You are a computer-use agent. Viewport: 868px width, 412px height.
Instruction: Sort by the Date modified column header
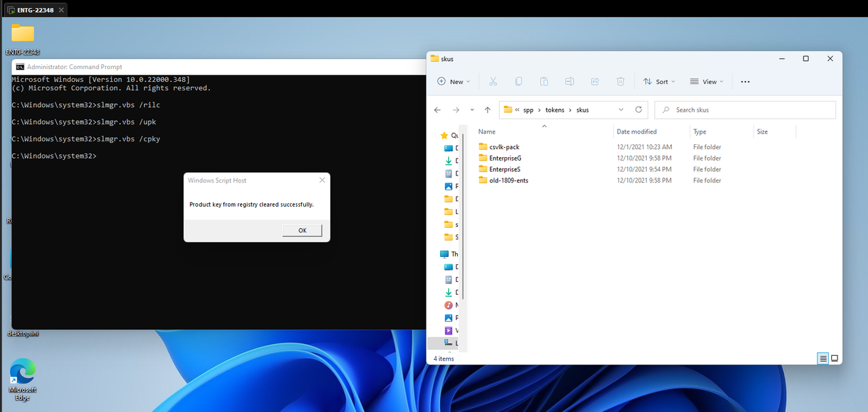tap(637, 131)
